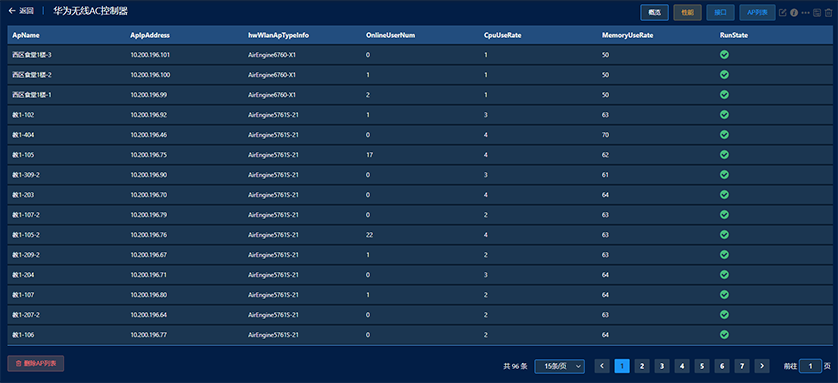
Task: Click AP name 教1-207-2
Action: click(x=26, y=315)
